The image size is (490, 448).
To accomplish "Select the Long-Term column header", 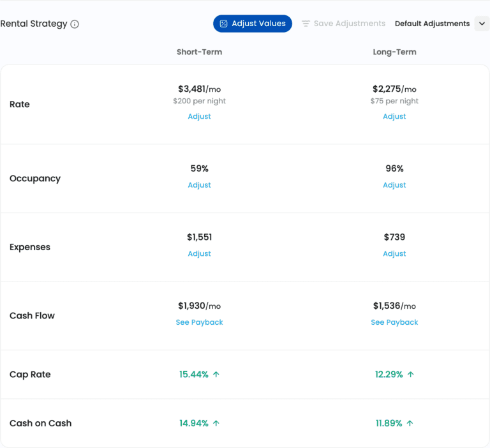I will [394, 52].
